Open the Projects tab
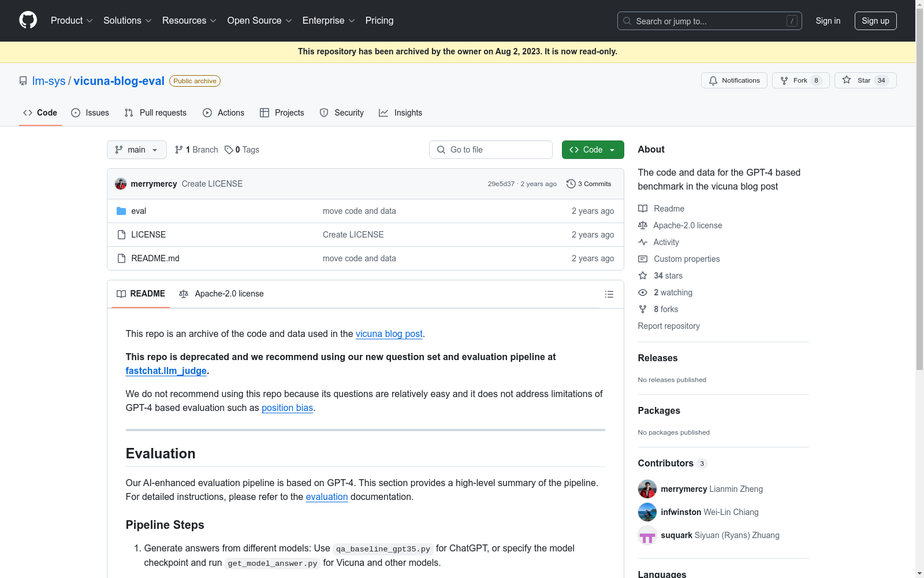 pyautogui.click(x=282, y=113)
